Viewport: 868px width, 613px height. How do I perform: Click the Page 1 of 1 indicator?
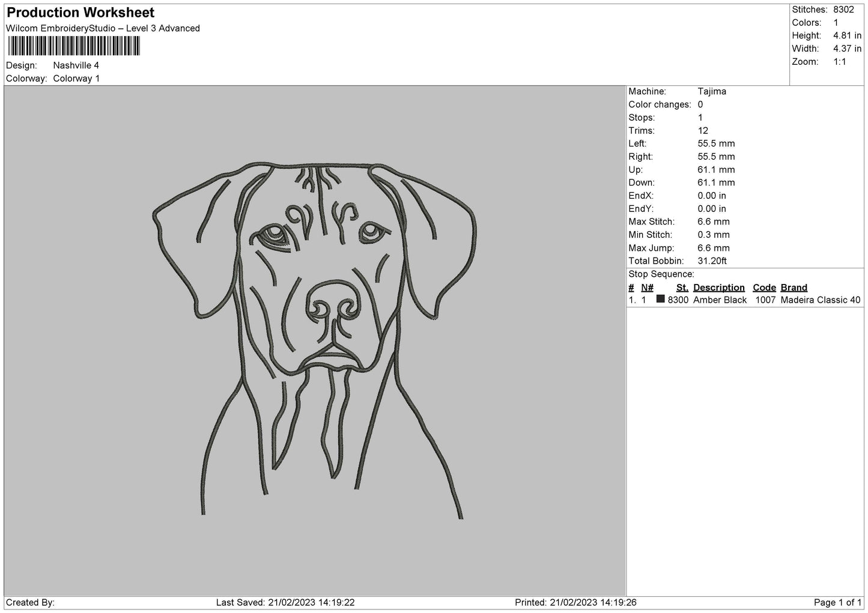(837, 602)
